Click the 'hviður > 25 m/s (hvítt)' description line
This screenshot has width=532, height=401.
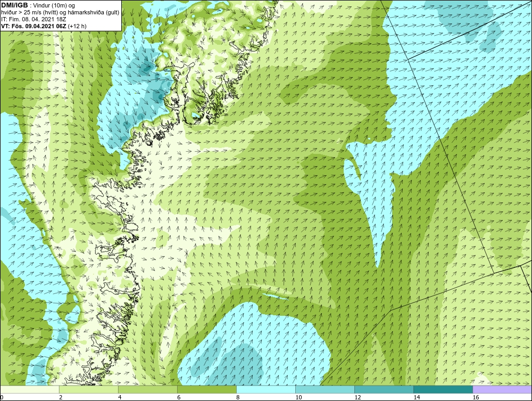click(x=60, y=13)
